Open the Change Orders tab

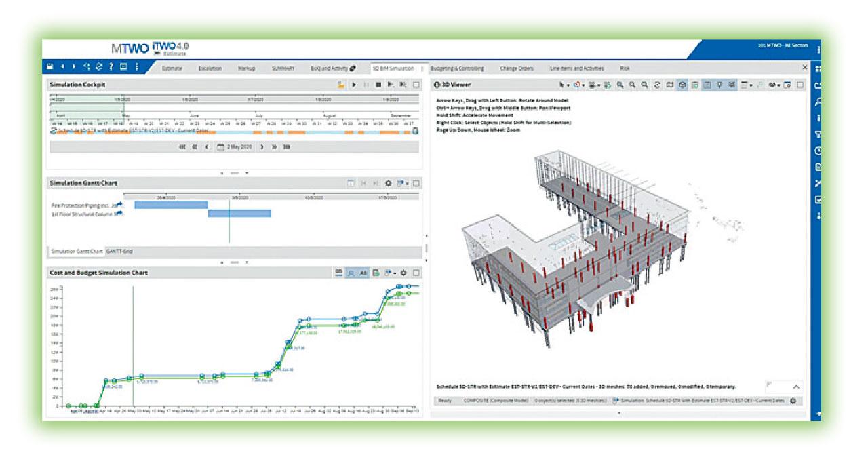coord(517,68)
